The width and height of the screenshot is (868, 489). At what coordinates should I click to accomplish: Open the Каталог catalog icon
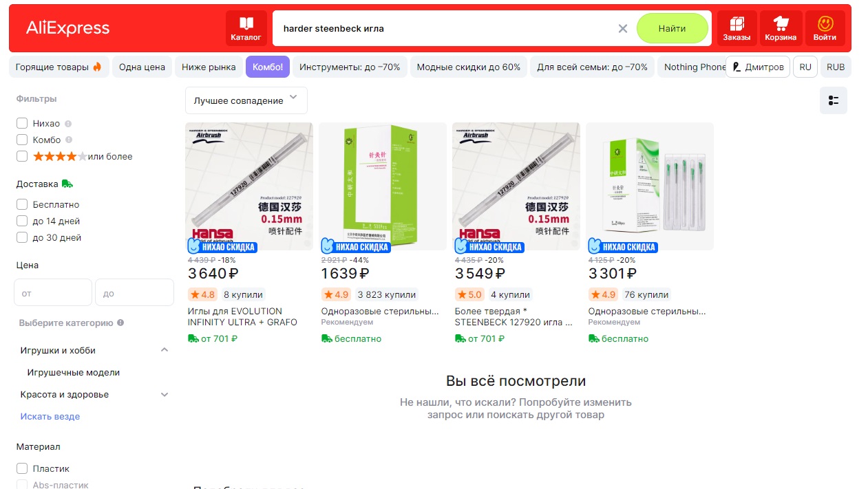pyautogui.click(x=246, y=29)
